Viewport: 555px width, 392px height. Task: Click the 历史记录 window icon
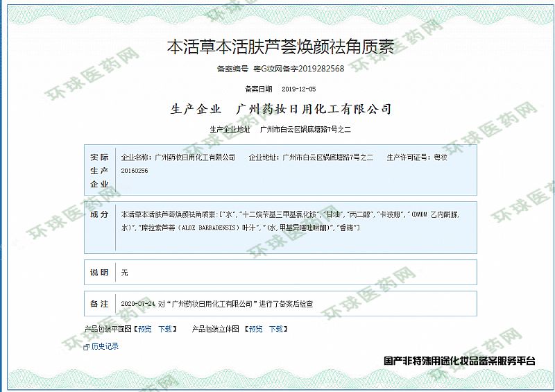click(86, 347)
